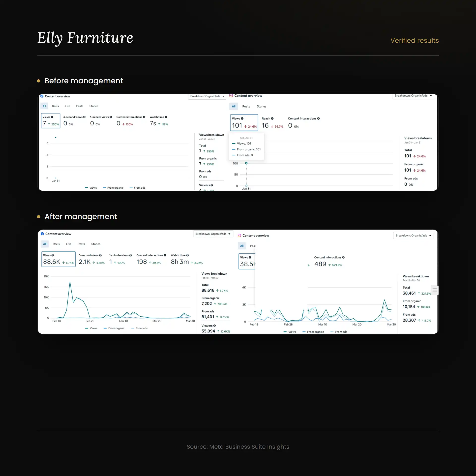476x476 pixels.
Task: Toggle From ads legend in After management Facebook chart
Action: point(139,328)
